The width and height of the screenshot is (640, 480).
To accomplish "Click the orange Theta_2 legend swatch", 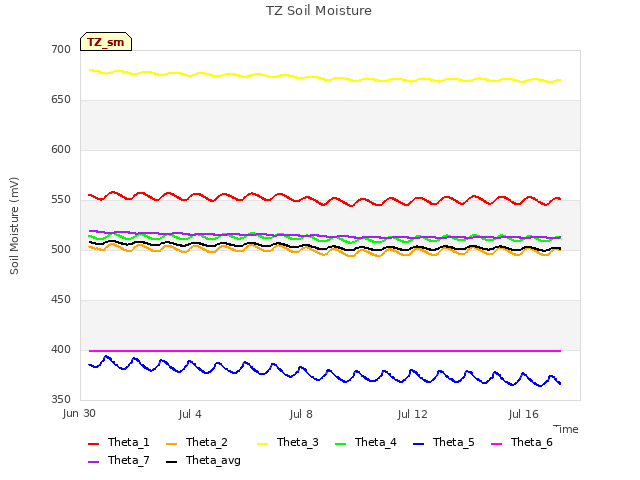I will [171, 444].
